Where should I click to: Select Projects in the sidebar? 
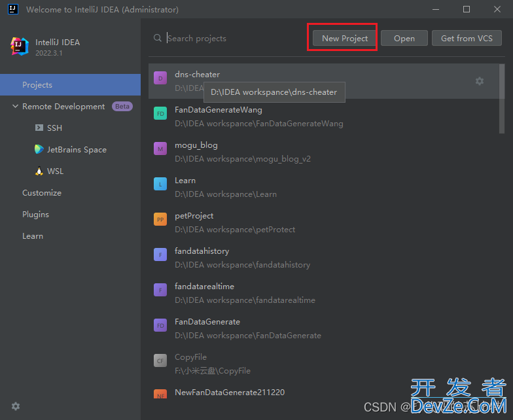pos(71,85)
